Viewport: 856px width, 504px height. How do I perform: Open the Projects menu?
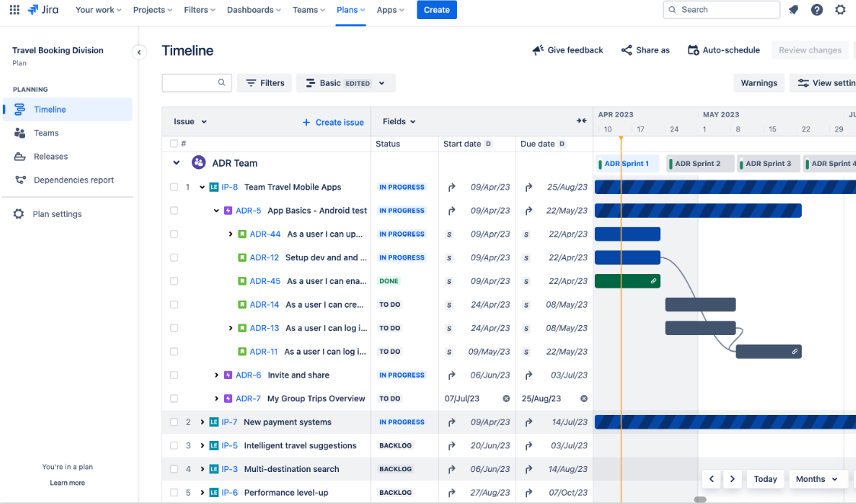153,10
